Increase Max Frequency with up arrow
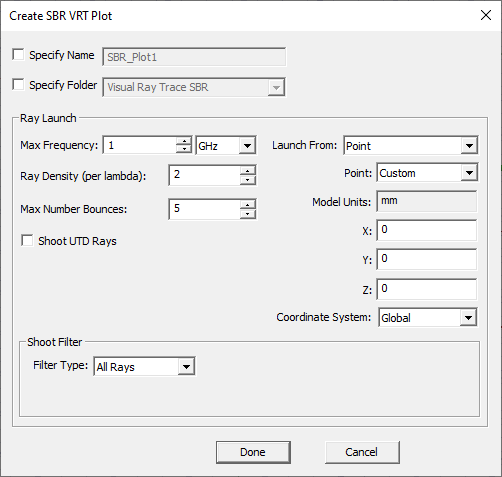 coord(184,141)
